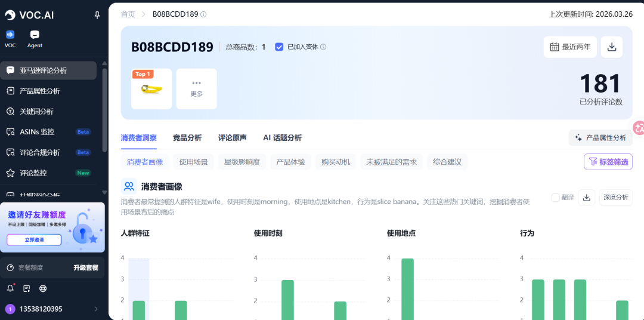The width and height of the screenshot is (644, 320).
Task: Open 亚马逊评论分析 in sidebar
Action: point(48,70)
